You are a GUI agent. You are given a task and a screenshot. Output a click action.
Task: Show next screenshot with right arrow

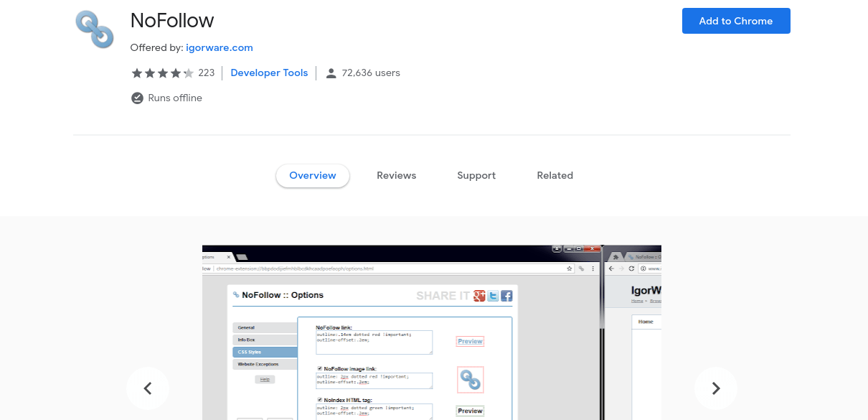click(716, 388)
